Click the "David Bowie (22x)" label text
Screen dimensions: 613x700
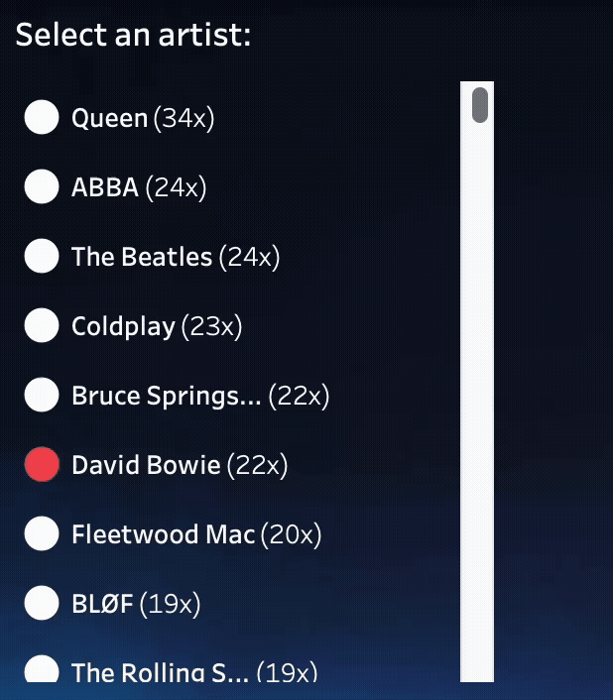pos(180,465)
